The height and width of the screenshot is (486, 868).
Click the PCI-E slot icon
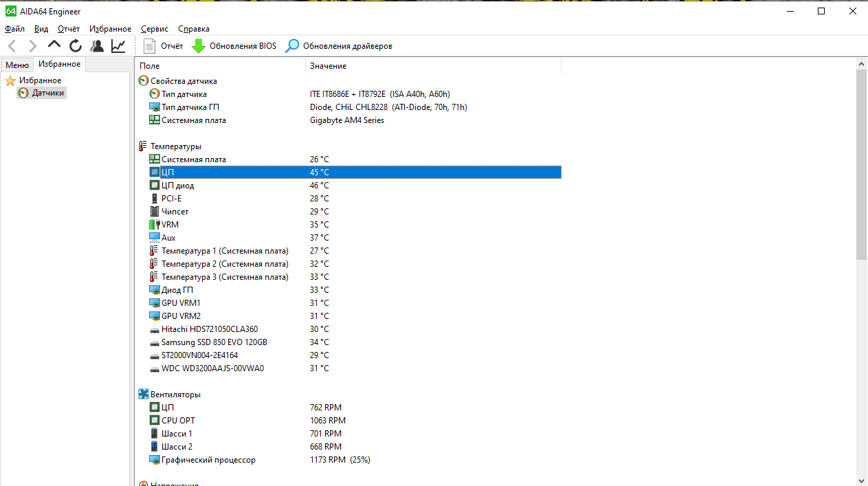coord(154,199)
